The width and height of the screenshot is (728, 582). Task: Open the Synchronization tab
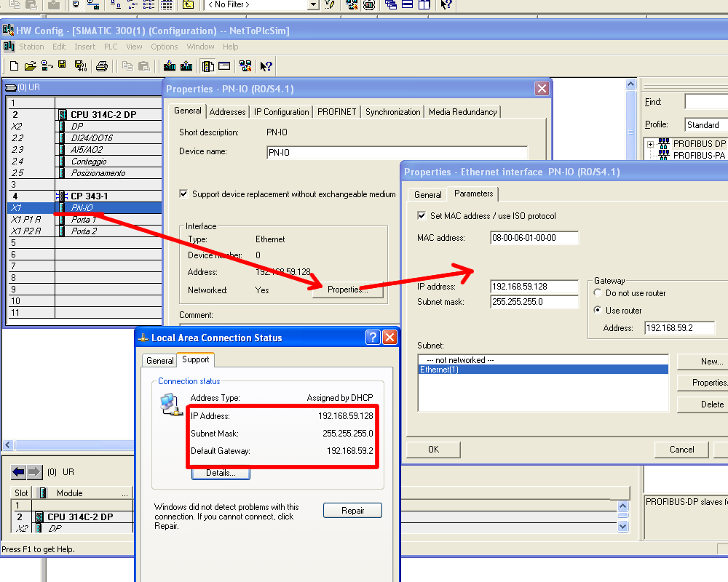coord(393,112)
